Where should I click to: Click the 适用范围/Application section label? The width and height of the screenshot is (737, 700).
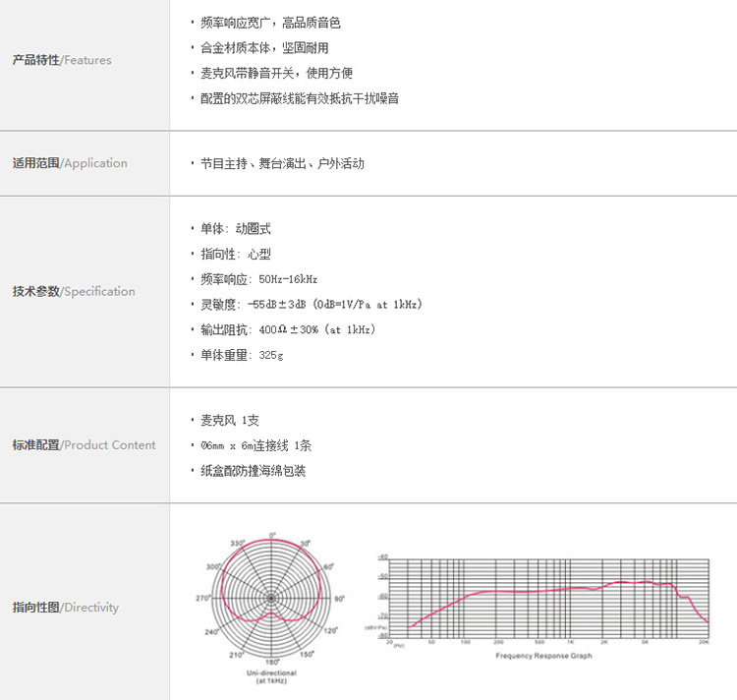(70, 163)
